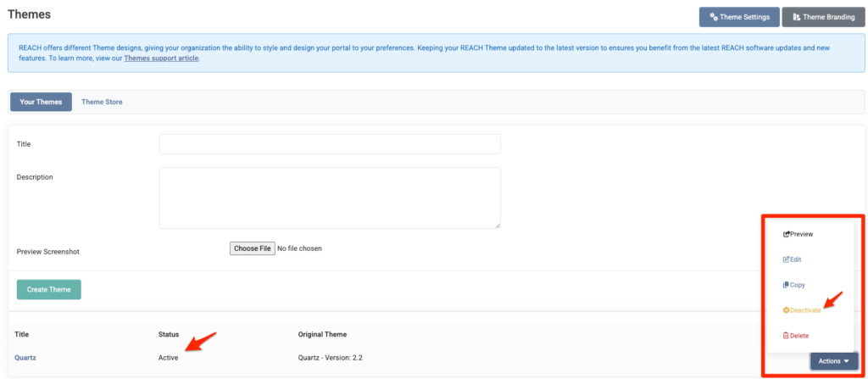The image size is (868, 379).
Task: Click the Active status text
Action: pos(169,358)
